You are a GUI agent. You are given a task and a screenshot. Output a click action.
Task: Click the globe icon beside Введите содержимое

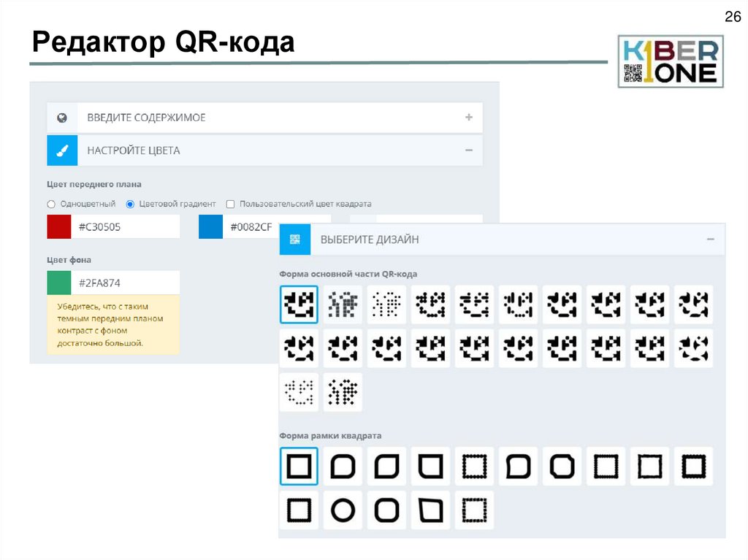point(62,118)
